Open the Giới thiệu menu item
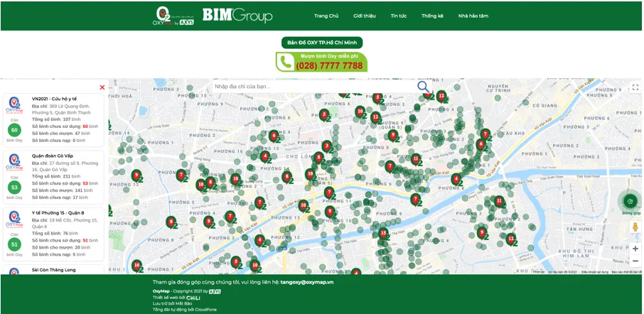The image size is (644, 314). pyautogui.click(x=365, y=16)
